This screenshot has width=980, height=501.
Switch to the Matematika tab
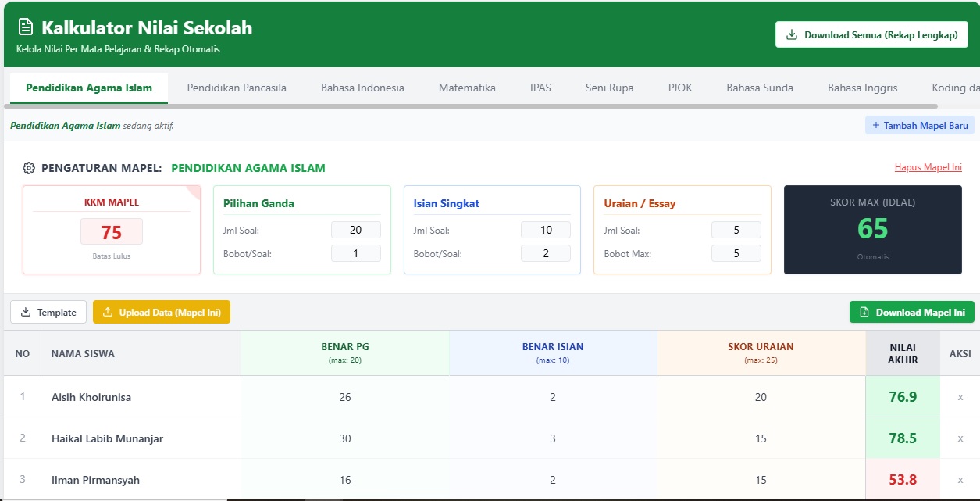(467, 88)
